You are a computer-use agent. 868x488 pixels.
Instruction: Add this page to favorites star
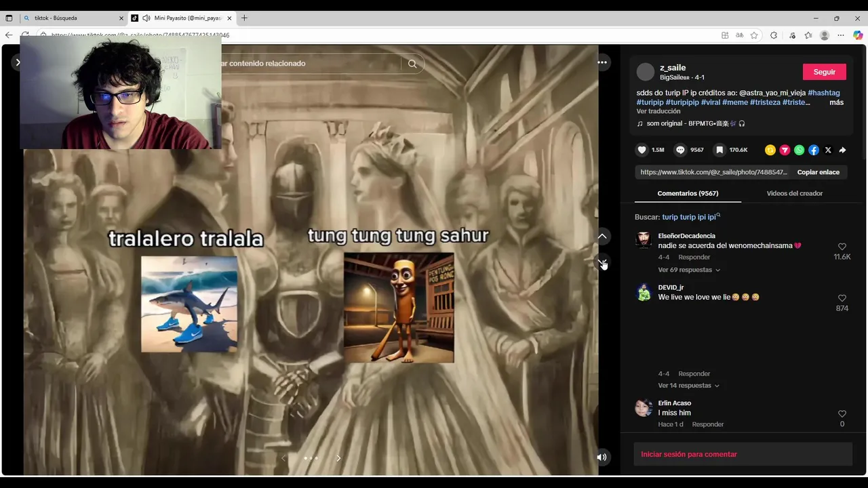click(754, 35)
